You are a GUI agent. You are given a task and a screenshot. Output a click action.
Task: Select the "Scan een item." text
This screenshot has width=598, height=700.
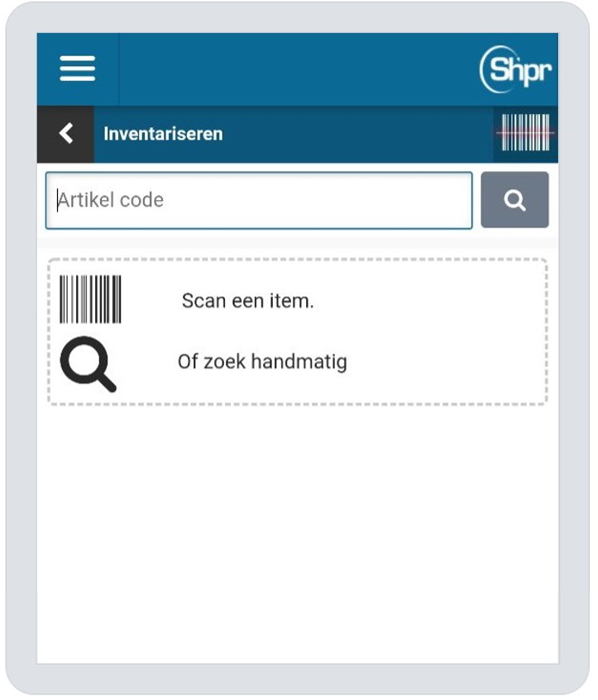pos(247,301)
